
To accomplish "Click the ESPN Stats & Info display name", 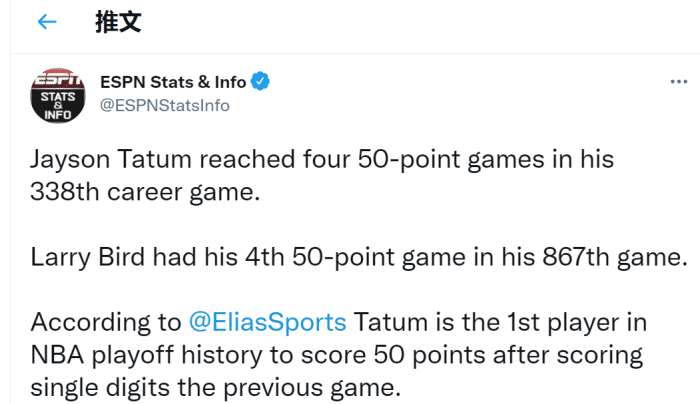I will (x=174, y=81).
